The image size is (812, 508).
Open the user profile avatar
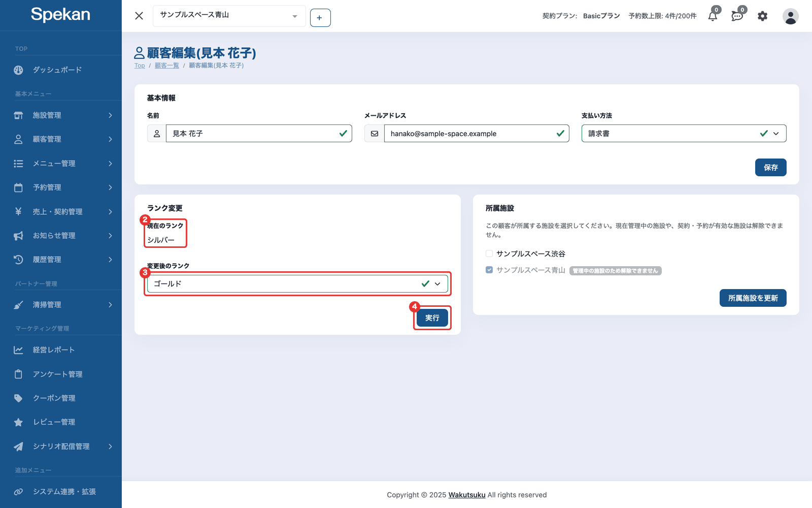[790, 16]
